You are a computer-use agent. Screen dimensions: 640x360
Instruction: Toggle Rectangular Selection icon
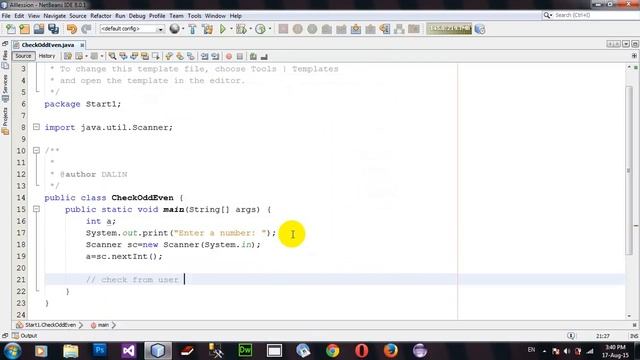[156, 56]
